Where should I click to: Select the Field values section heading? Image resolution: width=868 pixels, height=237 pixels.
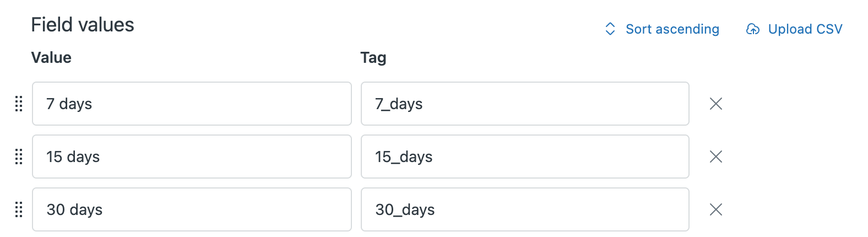coord(83,25)
